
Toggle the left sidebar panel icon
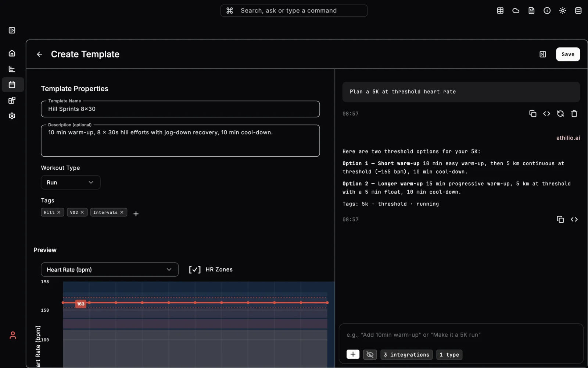click(x=12, y=31)
